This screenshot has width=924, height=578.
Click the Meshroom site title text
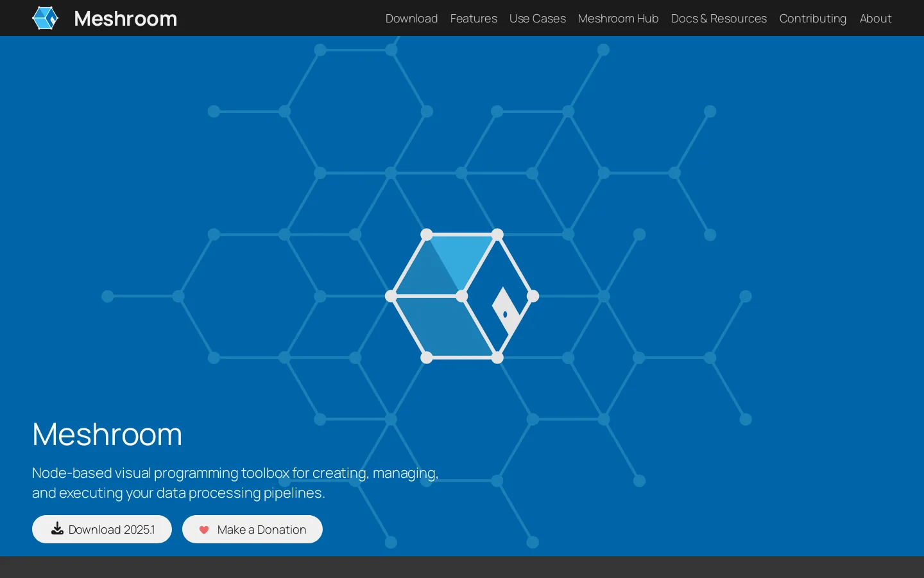point(125,19)
